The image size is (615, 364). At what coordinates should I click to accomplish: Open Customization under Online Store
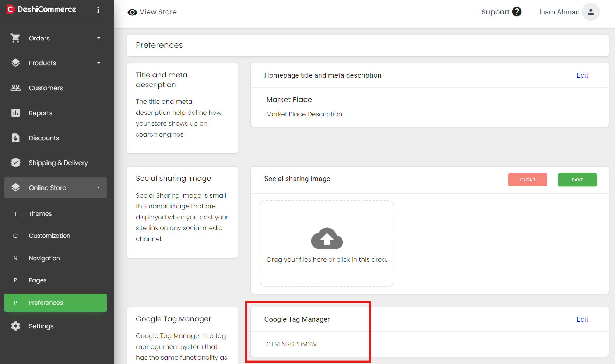pos(56,236)
